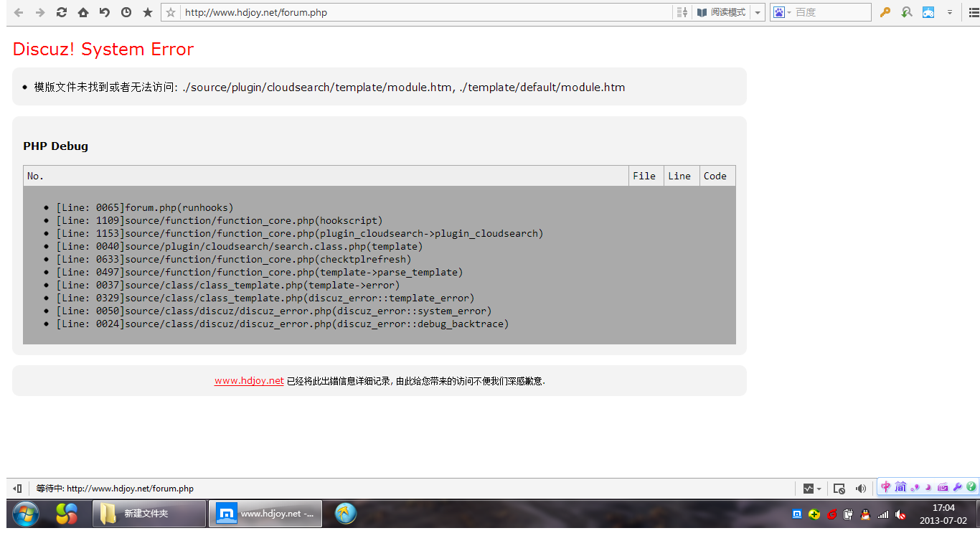Viewport: 980px width, 551px height.
Task: Expand the toolbar overflow small arrow
Action: [950, 12]
